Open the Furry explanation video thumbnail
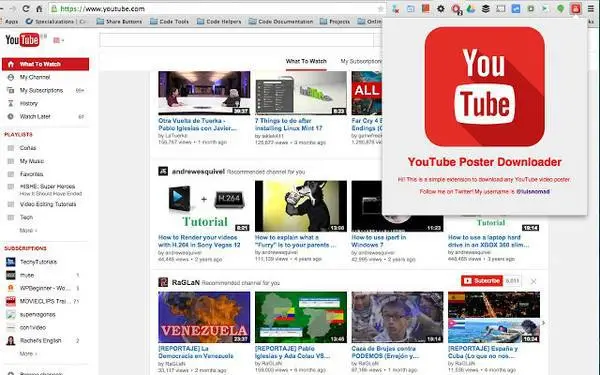 click(301, 206)
